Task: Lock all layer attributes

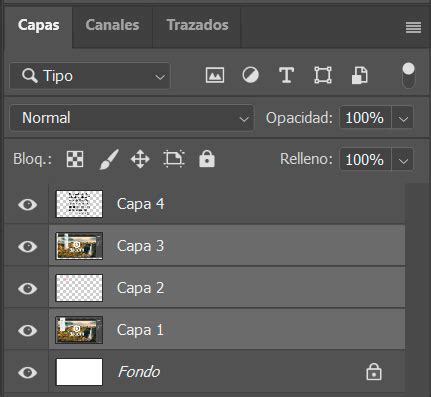Action: point(207,159)
